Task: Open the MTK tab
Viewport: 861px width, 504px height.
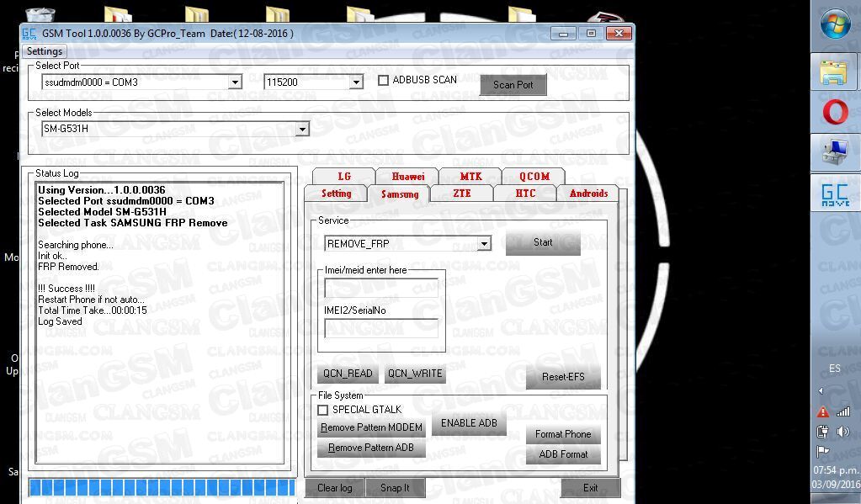Action: click(x=470, y=176)
